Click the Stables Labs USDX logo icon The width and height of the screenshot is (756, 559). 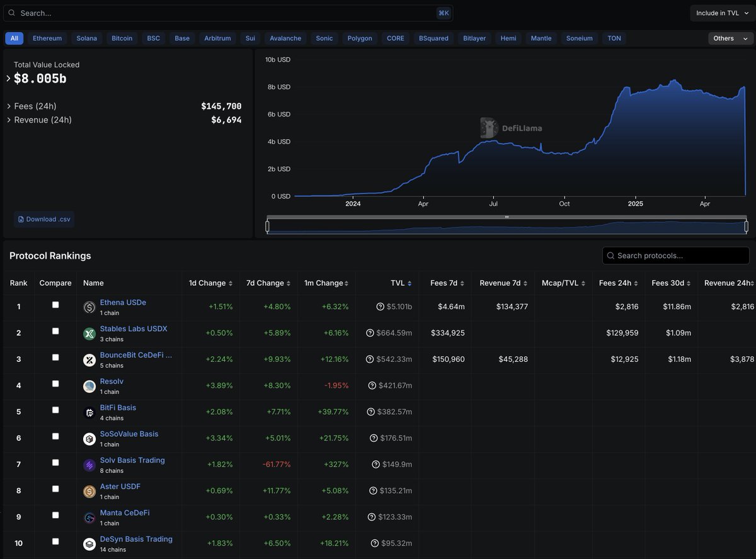(89, 334)
